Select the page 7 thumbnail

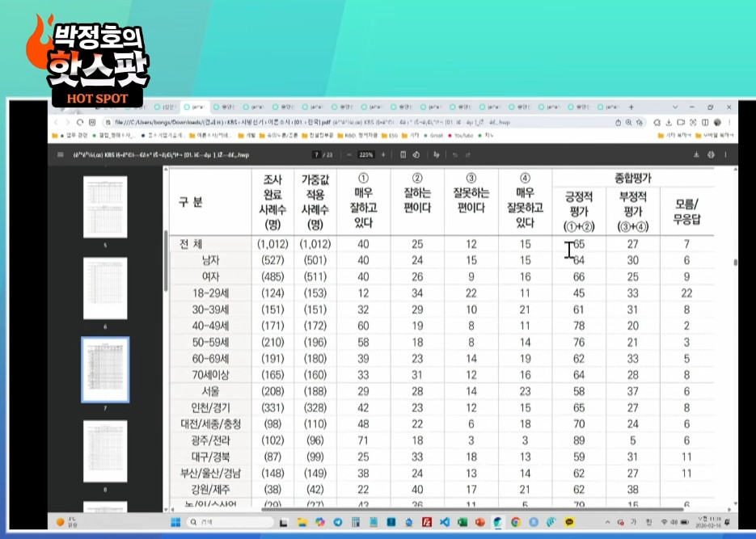(105, 368)
